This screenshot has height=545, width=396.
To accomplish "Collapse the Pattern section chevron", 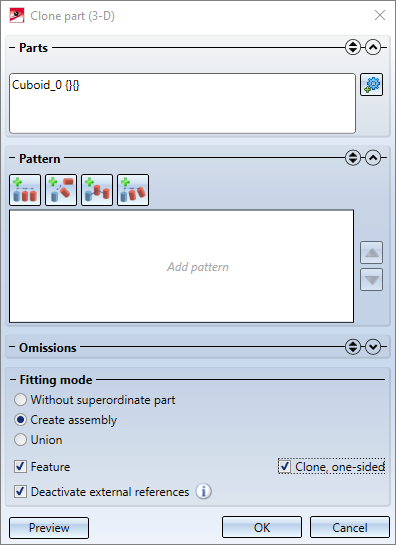I will pyautogui.click(x=373, y=158).
